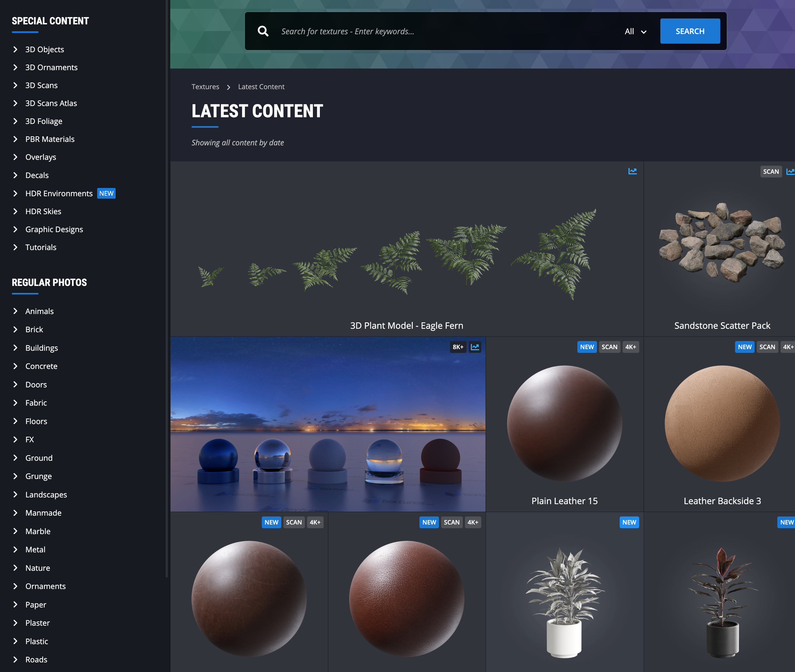The height and width of the screenshot is (672, 795).
Task: Click the sidebar vertical scrollbar
Action: click(x=166, y=288)
